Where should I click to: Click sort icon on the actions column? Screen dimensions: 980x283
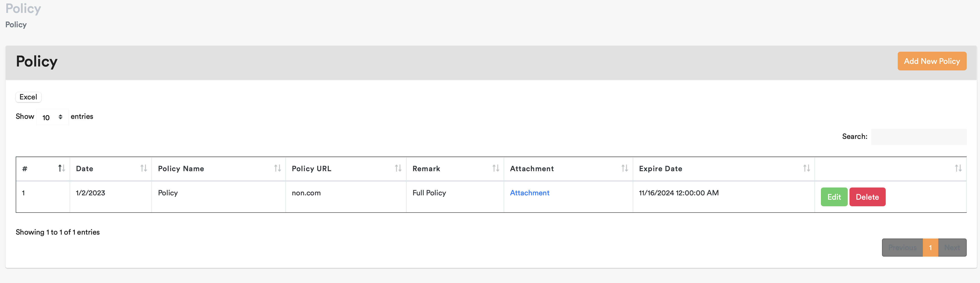(x=958, y=168)
